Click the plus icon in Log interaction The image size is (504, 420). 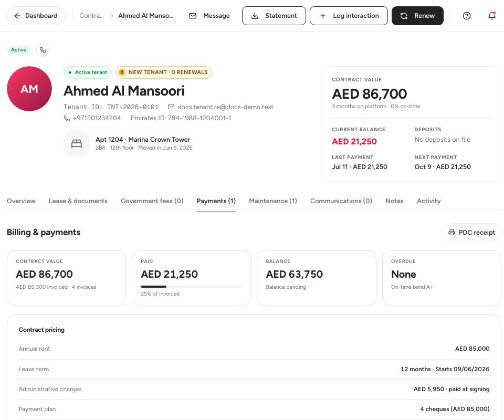[x=323, y=16]
